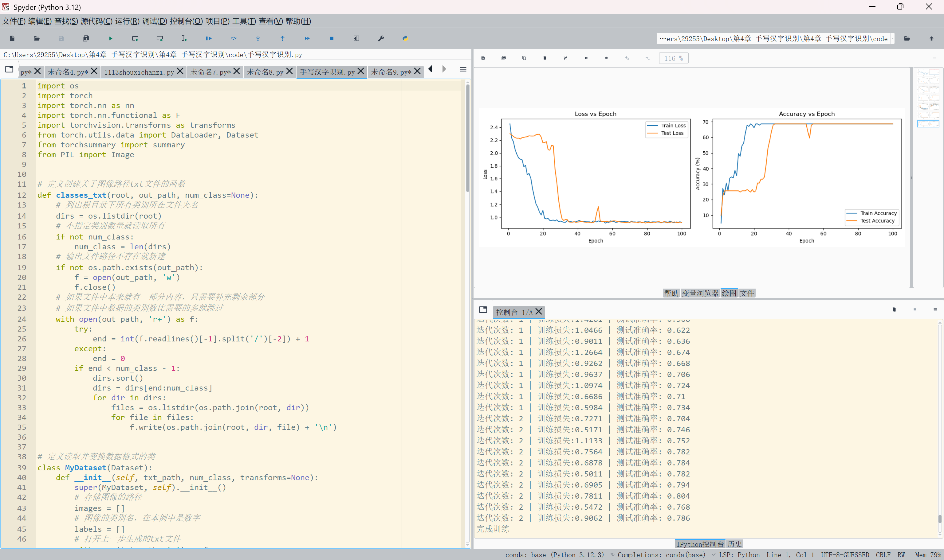Open preferences with the wrench icon
The width and height of the screenshot is (944, 560).
click(381, 38)
